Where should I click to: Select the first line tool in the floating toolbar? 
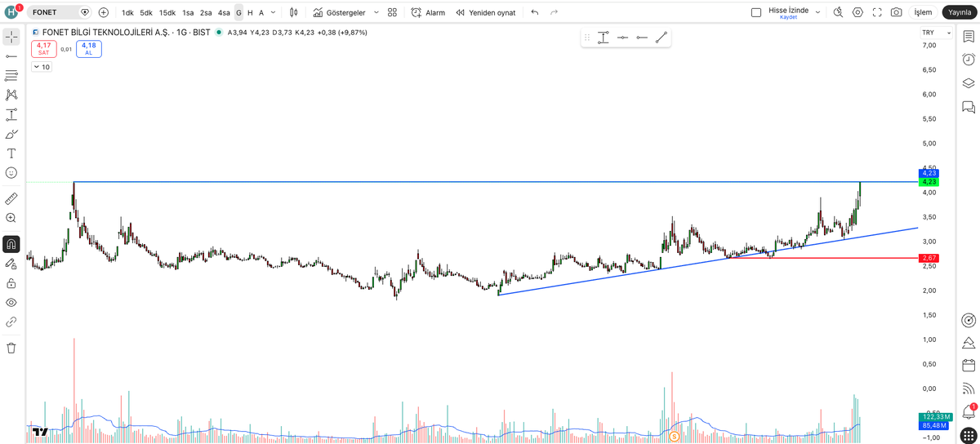click(x=604, y=38)
